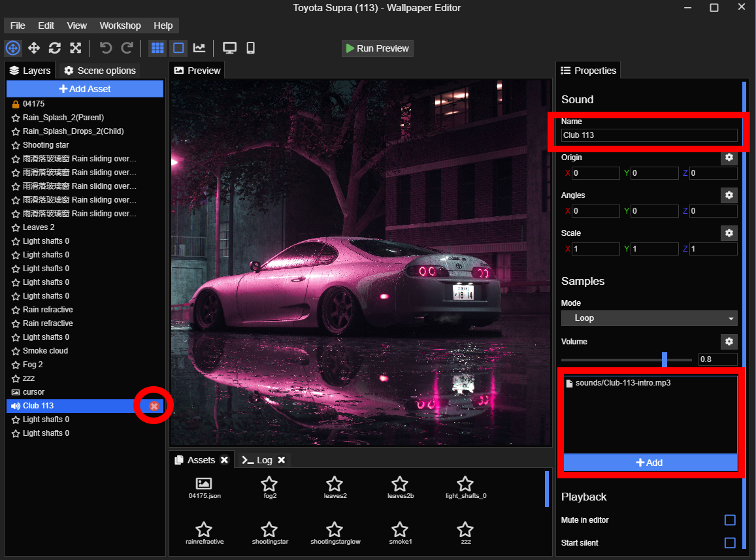Switch to the Layers tab
Image resolution: width=756 pixels, height=560 pixels.
click(x=30, y=71)
